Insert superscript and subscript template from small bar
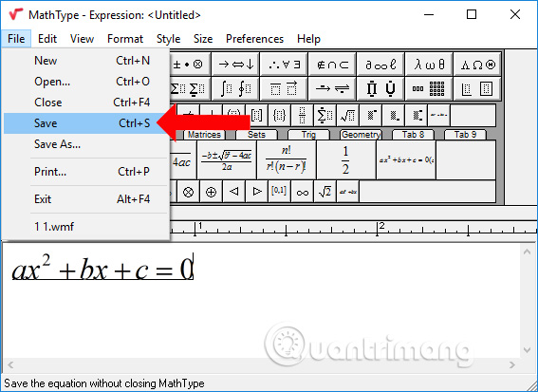The image size is (538, 392). [x=416, y=116]
